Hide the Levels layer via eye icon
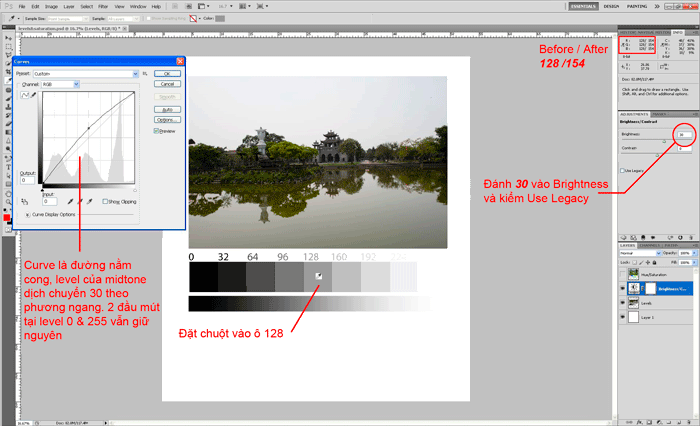Viewport: 700px width, 426px height. pyautogui.click(x=622, y=304)
